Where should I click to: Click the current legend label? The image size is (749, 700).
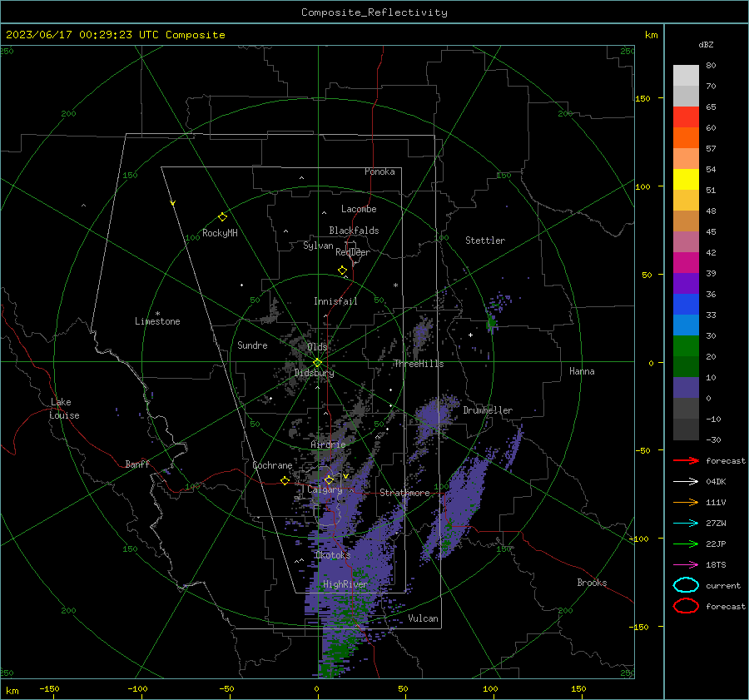[722, 585]
